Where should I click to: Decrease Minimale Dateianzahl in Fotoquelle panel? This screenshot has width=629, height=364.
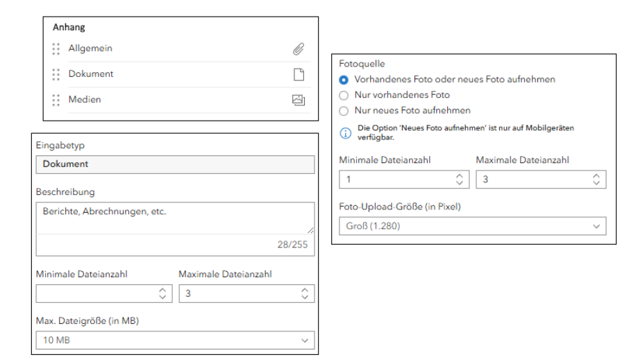460,183
